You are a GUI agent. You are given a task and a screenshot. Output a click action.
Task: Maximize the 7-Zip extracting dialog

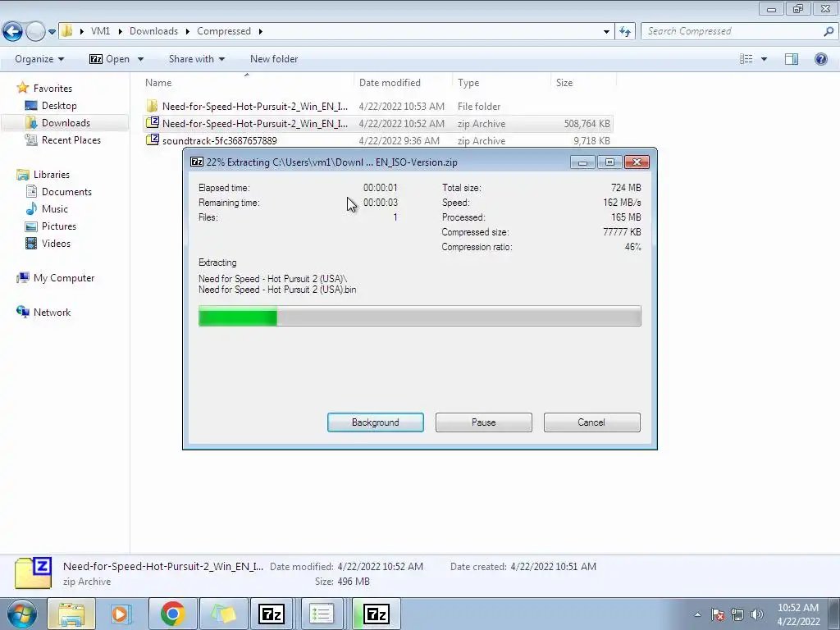point(609,162)
